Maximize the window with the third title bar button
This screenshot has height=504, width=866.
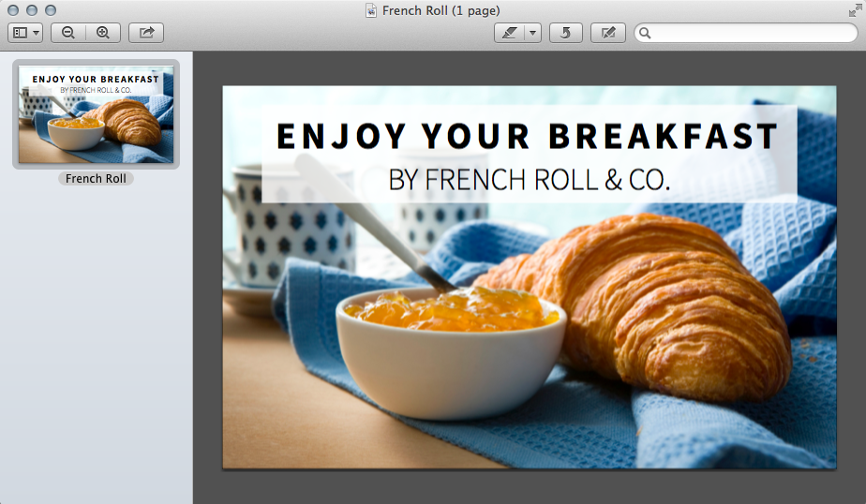[51, 10]
